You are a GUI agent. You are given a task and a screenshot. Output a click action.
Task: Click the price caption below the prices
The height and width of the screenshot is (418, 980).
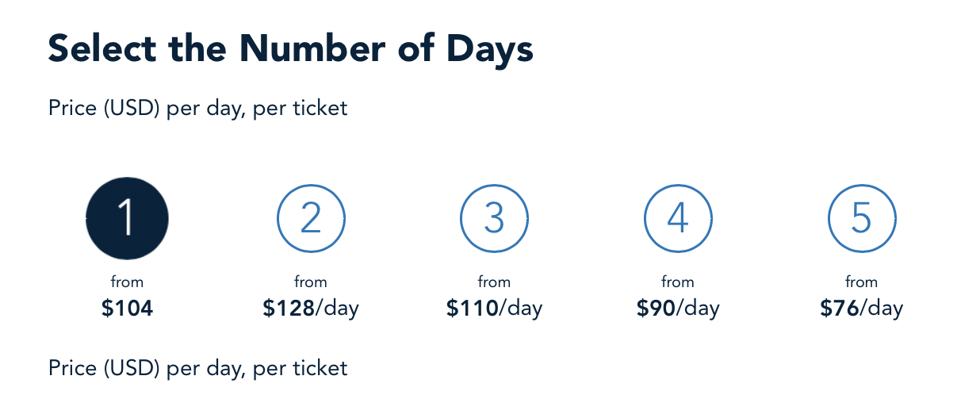click(197, 368)
